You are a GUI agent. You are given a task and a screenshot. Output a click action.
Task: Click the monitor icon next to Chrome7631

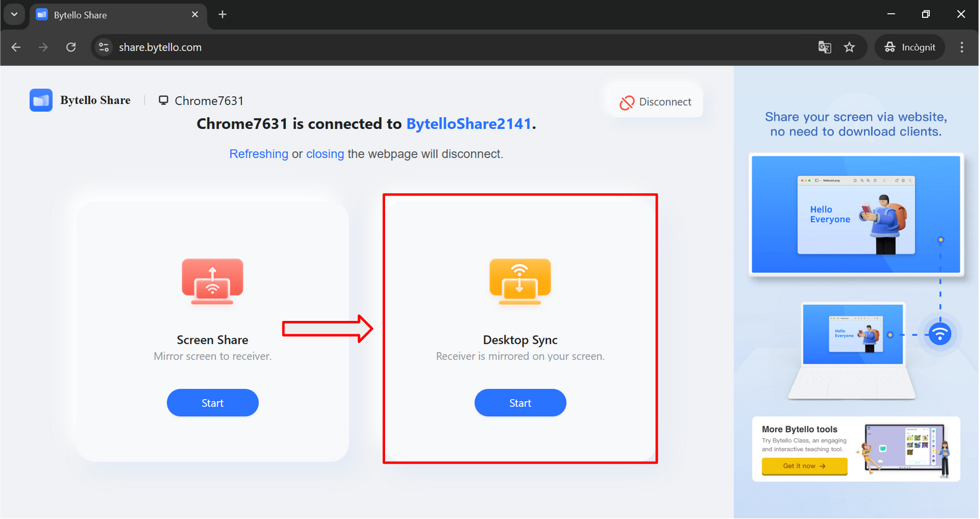[164, 100]
